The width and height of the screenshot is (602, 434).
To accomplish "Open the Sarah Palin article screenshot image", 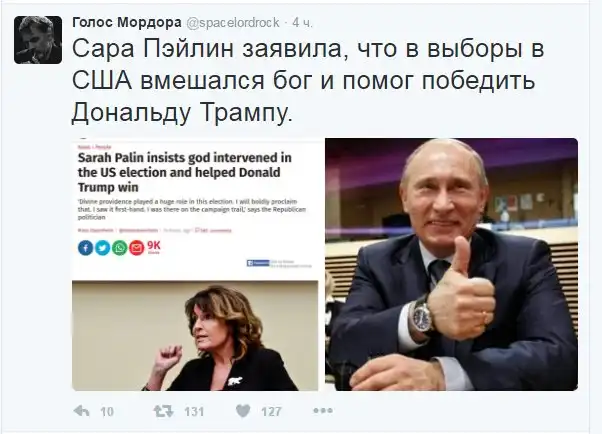I will 195,264.
